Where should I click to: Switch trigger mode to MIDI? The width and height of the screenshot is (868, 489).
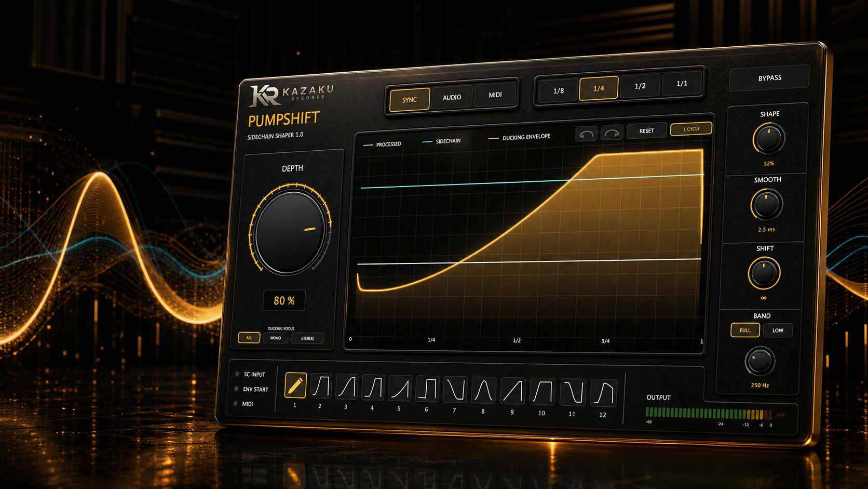click(495, 95)
